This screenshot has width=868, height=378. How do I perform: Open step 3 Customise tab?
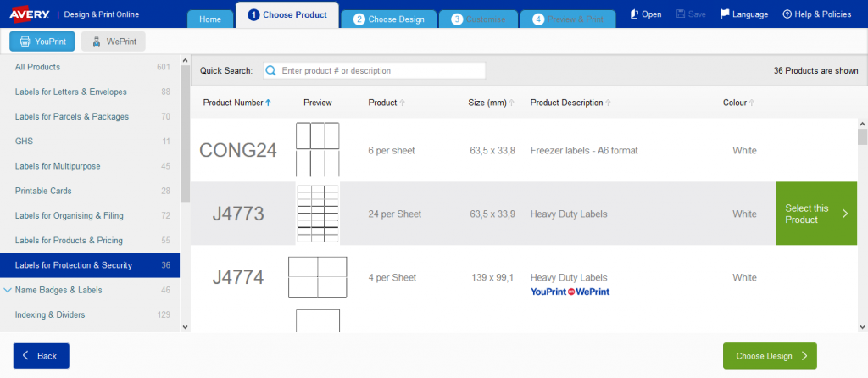[x=478, y=19]
